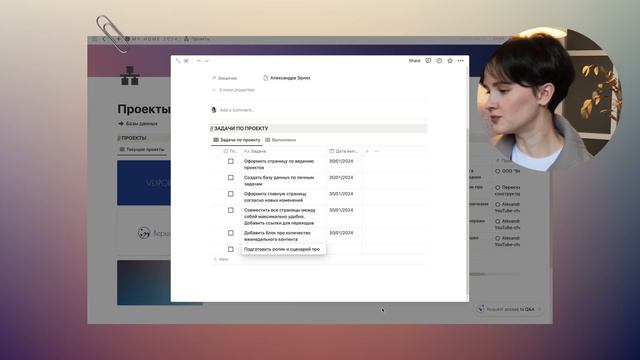The image size is (640, 360).
Task: Open task 'Совместить все страницы между собой'
Action: (280, 217)
